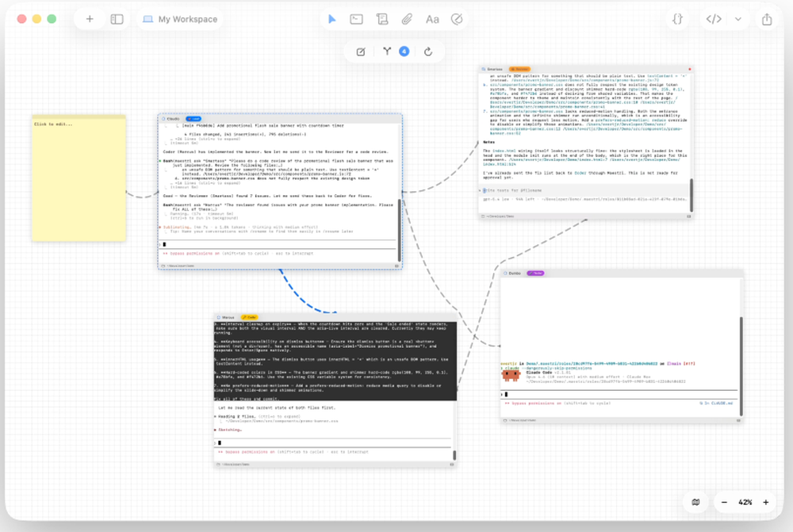The height and width of the screenshot is (532, 793).
Task: Click the paperclip attachment icon
Action: (407, 17)
